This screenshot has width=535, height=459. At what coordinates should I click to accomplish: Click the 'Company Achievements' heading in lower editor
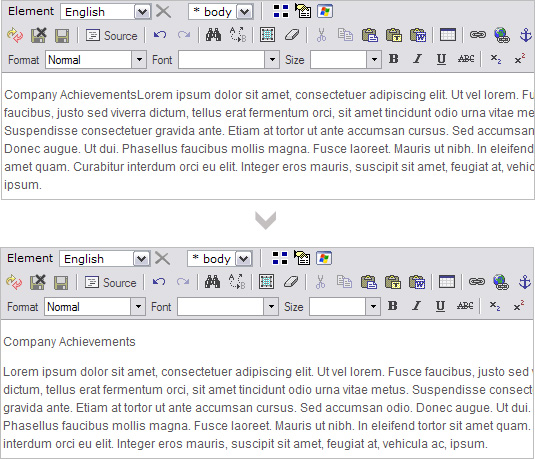69,342
